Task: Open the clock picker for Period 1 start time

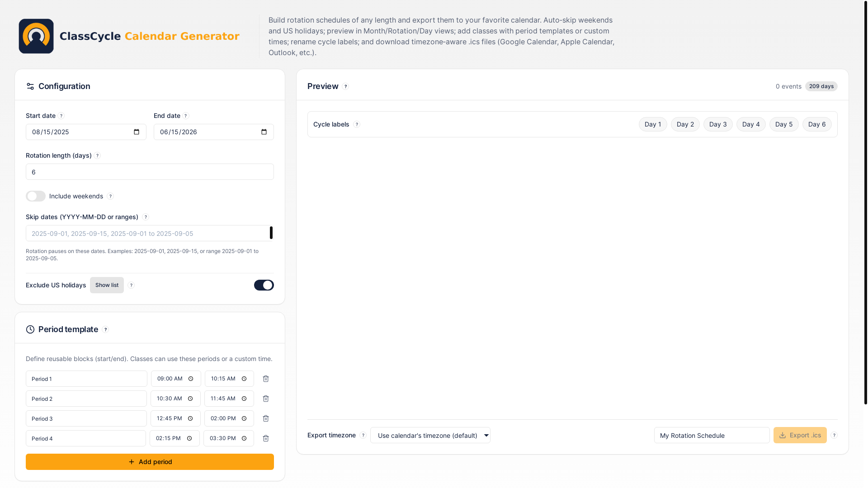Action: (x=191, y=379)
